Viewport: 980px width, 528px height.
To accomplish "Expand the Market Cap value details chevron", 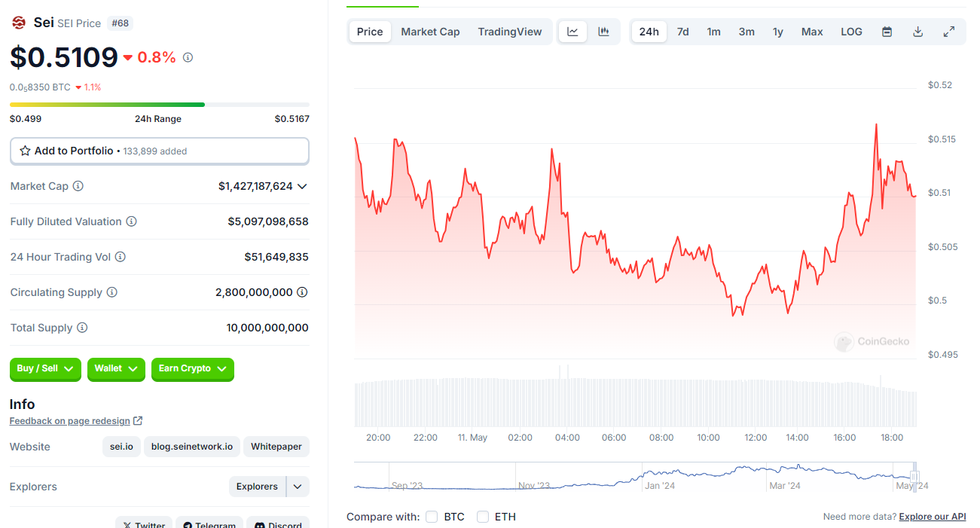I will (x=302, y=186).
